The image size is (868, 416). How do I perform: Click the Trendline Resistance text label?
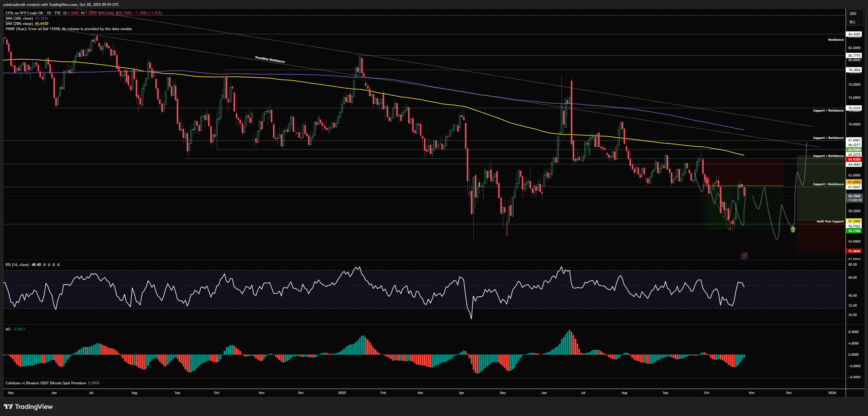270,60
